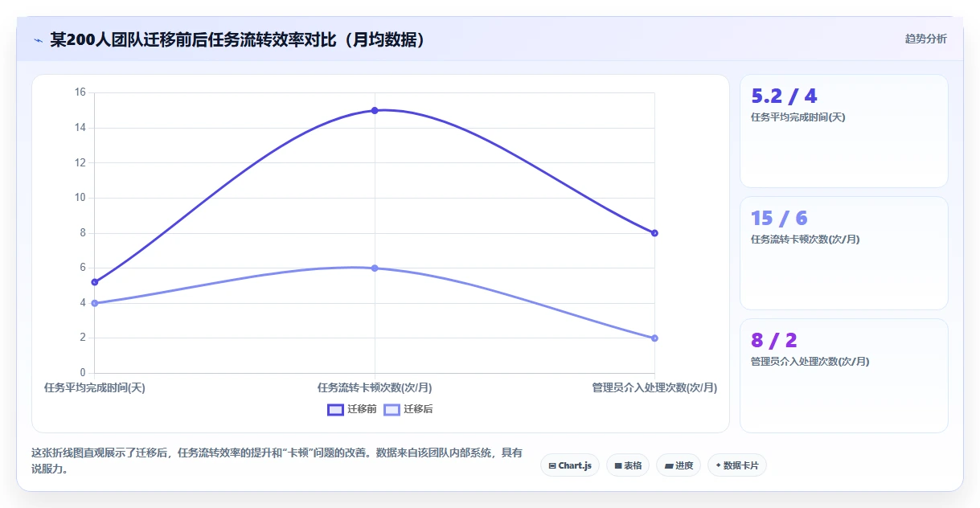Image resolution: width=980 pixels, height=508 pixels.
Task: Click the icon in the Chart.js tag
Action: coord(552,465)
